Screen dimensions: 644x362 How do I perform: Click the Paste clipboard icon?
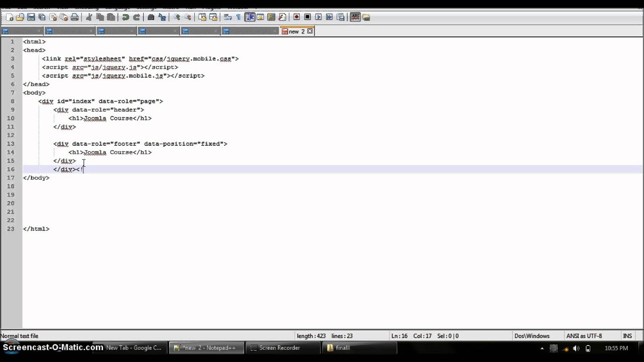[x=111, y=17]
